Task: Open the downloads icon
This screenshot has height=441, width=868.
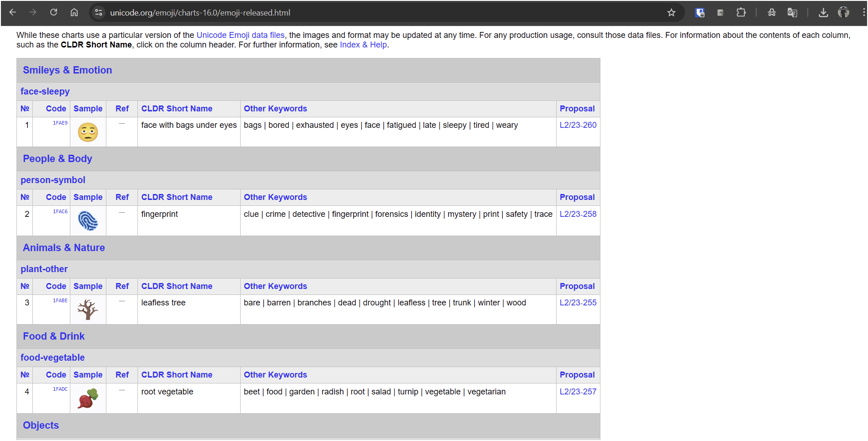Action: (x=823, y=12)
